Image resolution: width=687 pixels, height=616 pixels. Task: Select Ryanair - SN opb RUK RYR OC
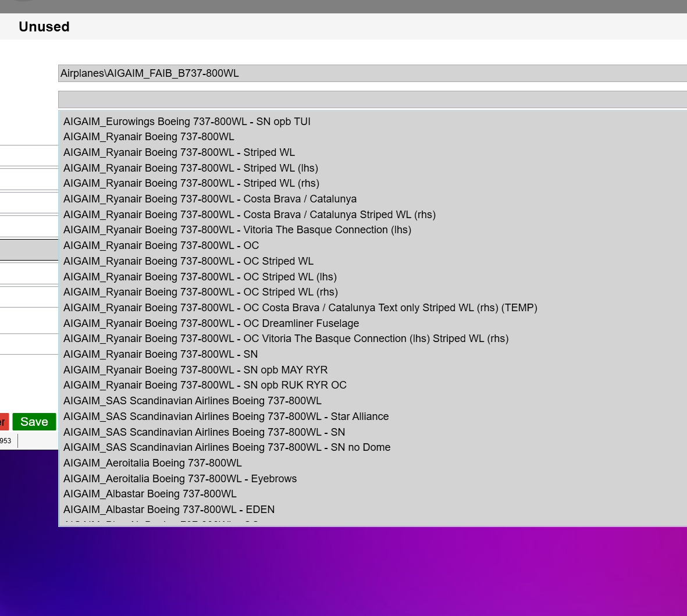205,385
